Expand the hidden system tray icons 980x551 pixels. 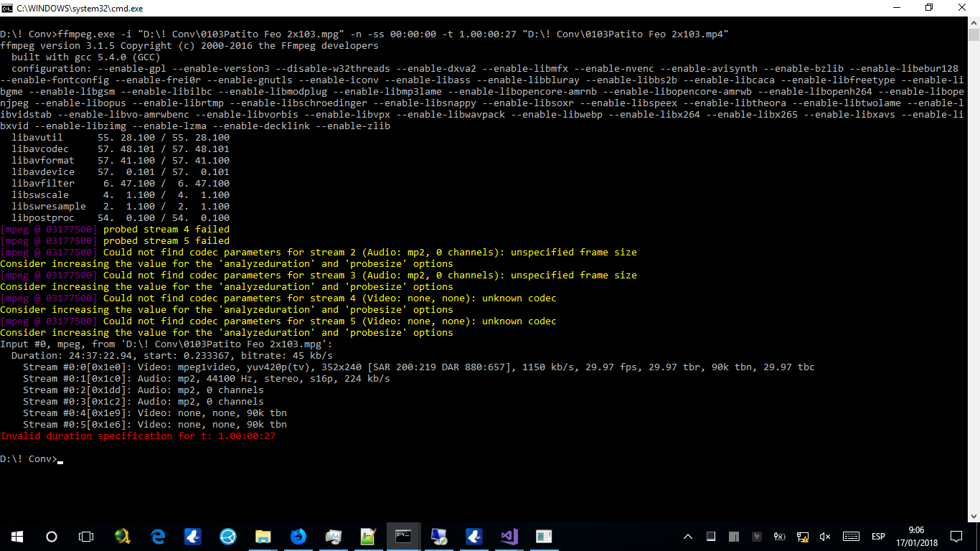point(687,536)
